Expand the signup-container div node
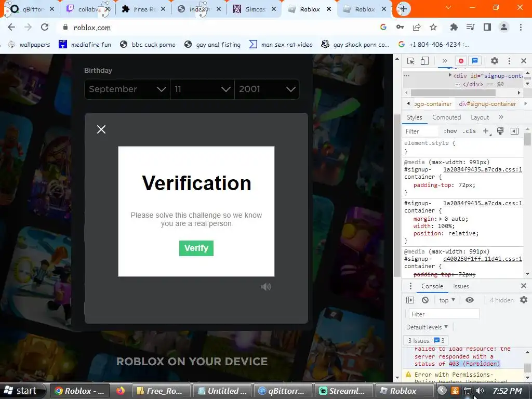The image size is (532, 399). (x=450, y=76)
